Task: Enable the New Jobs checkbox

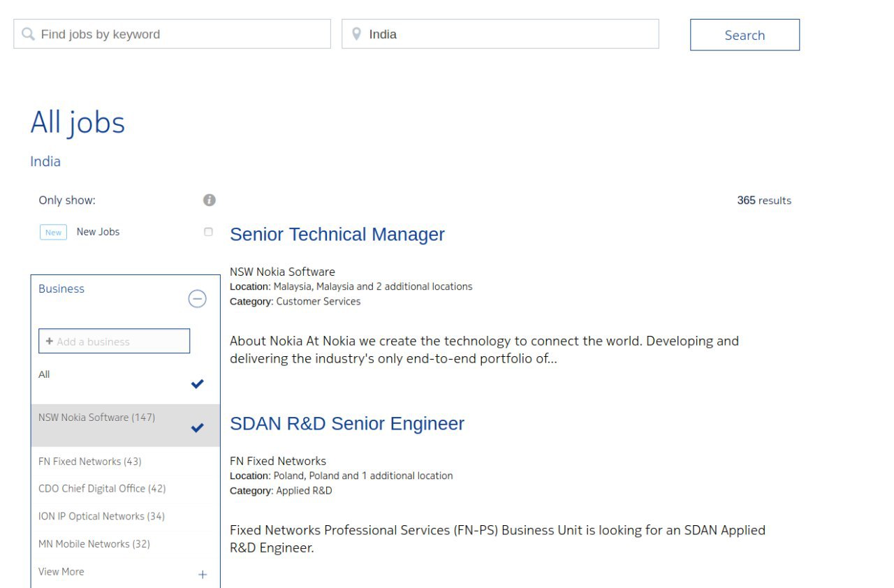Action: [x=208, y=232]
